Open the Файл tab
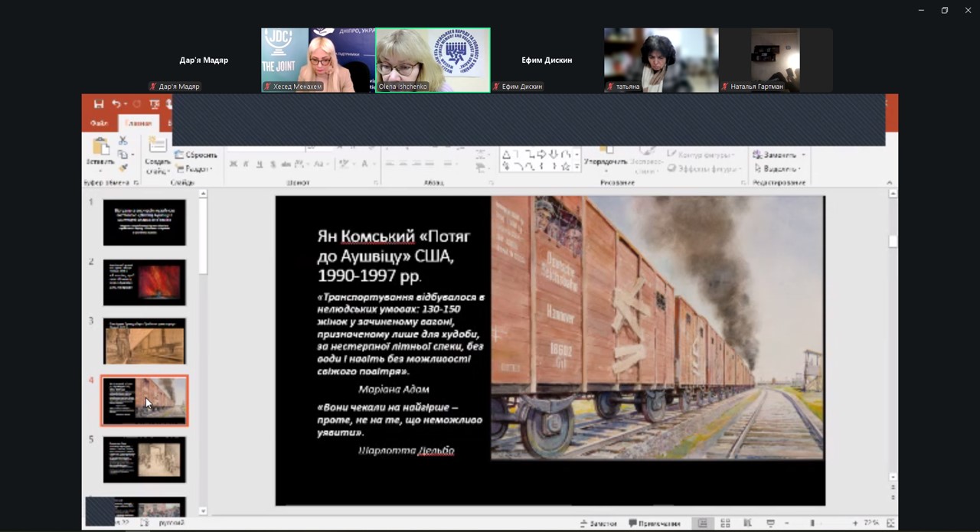Image resolution: width=980 pixels, height=532 pixels. [x=99, y=123]
